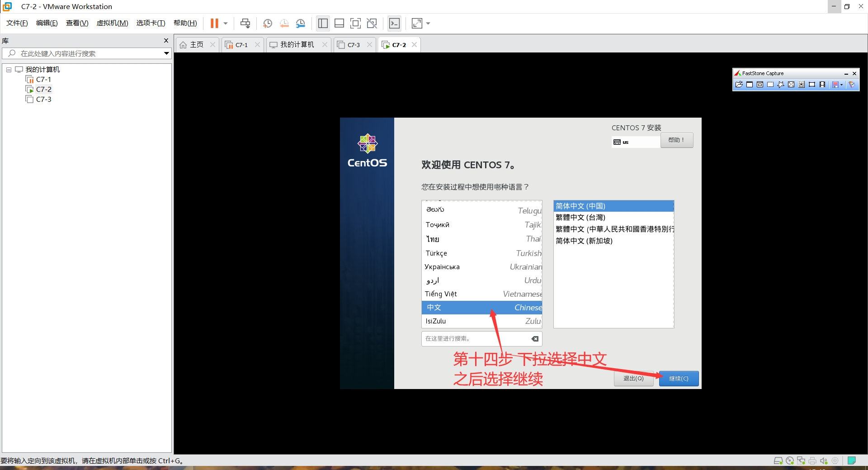Toggle the console view button

pos(394,23)
